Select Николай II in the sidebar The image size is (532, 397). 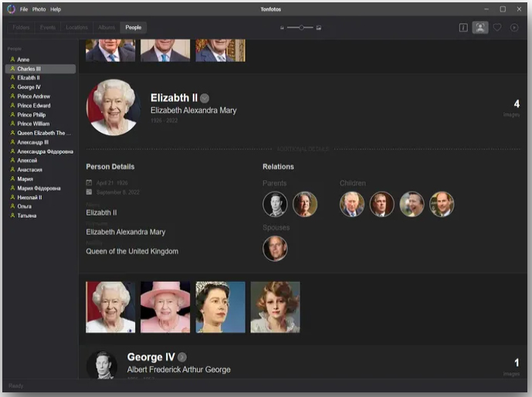tap(40, 197)
